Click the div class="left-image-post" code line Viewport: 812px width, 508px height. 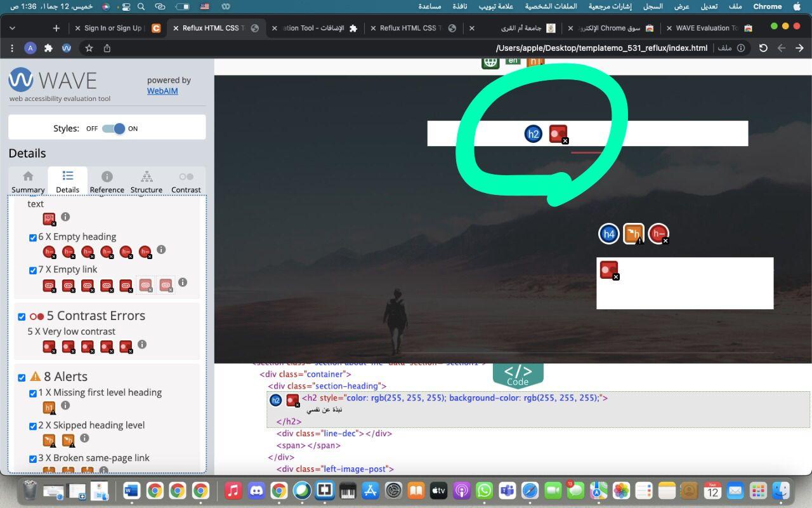pyautogui.click(x=335, y=469)
